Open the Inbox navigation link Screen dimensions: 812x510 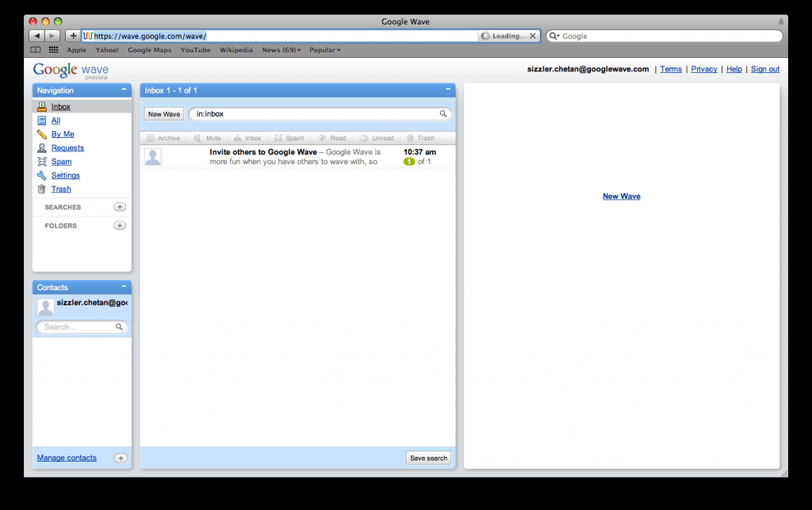coord(60,106)
